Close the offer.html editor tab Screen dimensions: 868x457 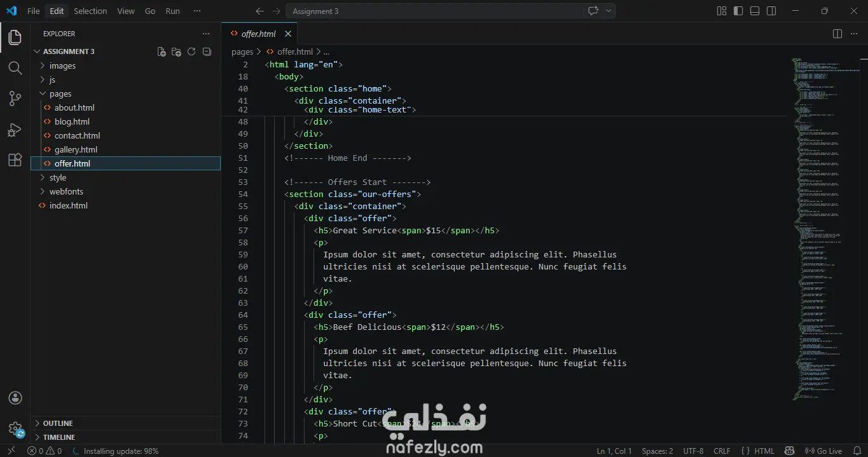[x=288, y=34]
